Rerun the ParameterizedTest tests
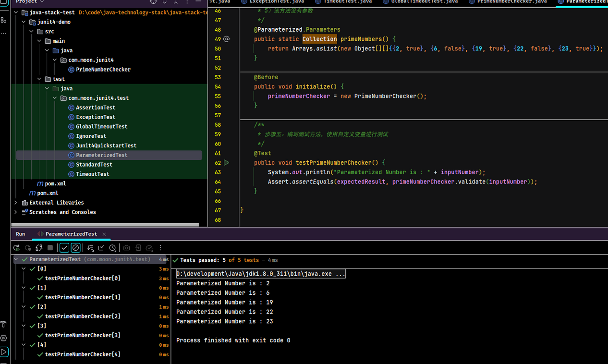 click(x=16, y=248)
